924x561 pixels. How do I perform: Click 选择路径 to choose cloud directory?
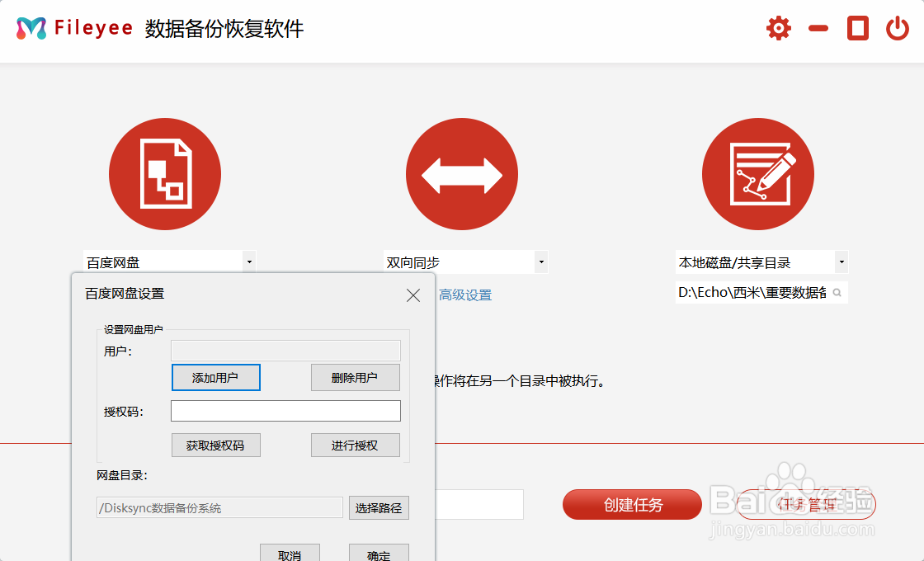[379, 507]
